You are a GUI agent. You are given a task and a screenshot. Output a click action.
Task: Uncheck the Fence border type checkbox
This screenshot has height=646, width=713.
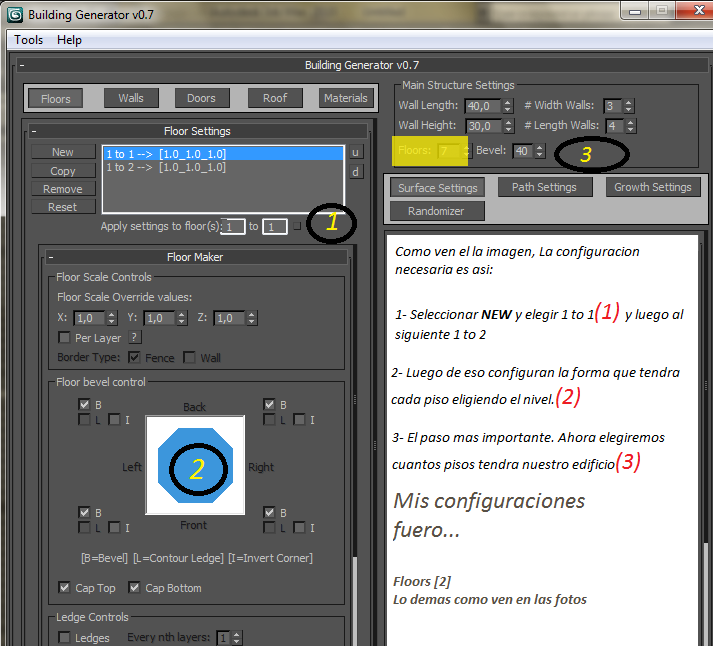pyautogui.click(x=134, y=357)
